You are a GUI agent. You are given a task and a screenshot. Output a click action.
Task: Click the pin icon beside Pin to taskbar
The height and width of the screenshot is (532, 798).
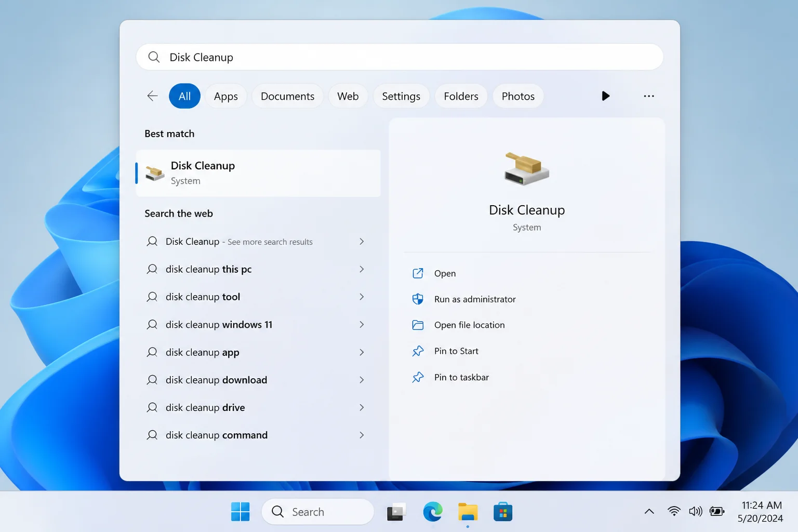[x=418, y=377]
